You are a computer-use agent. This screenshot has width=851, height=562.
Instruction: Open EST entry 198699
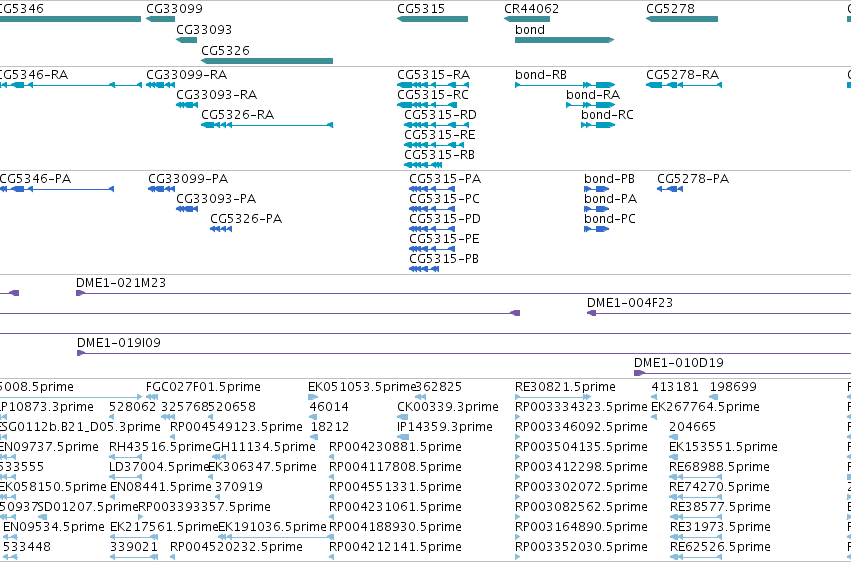(x=733, y=387)
